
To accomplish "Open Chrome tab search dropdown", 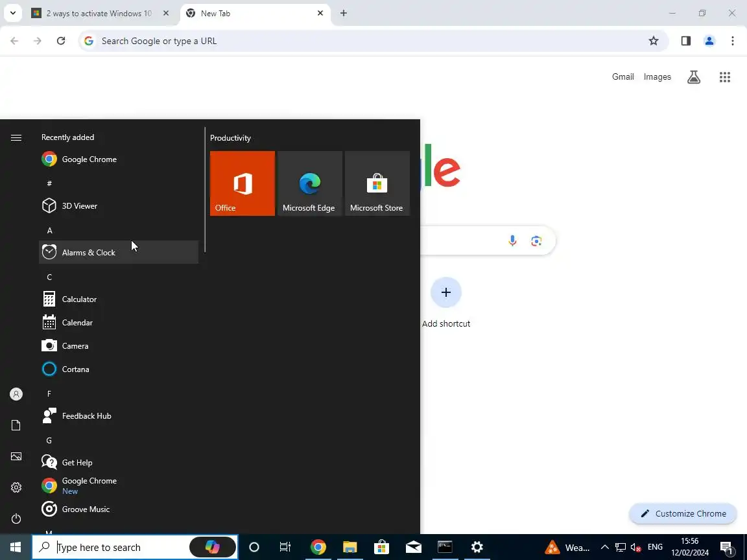I will (13, 14).
